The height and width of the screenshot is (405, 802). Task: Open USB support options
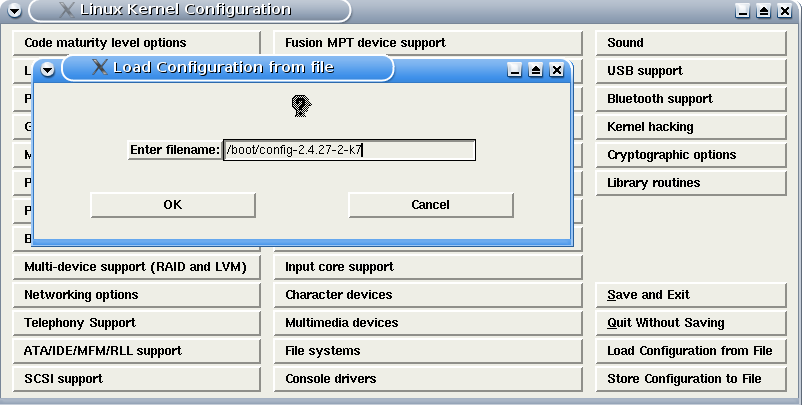(691, 71)
